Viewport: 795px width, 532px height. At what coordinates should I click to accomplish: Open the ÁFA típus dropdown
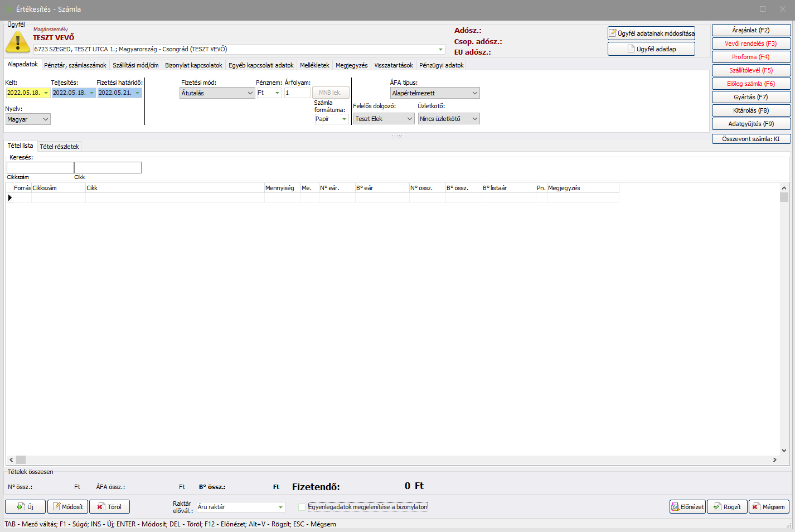click(x=474, y=93)
